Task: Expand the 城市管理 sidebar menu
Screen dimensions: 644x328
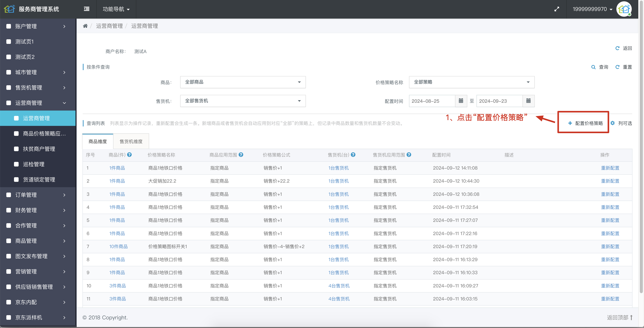Action: [38, 72]
